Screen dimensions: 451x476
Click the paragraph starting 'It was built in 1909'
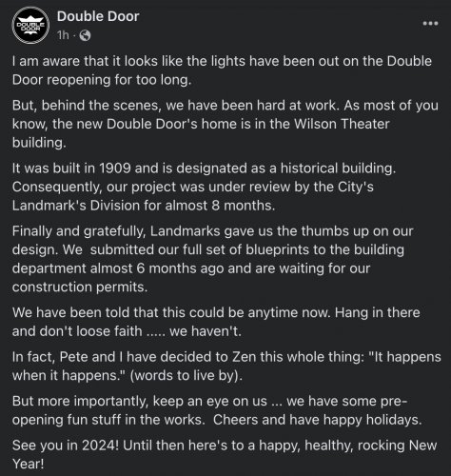(204, 187)
